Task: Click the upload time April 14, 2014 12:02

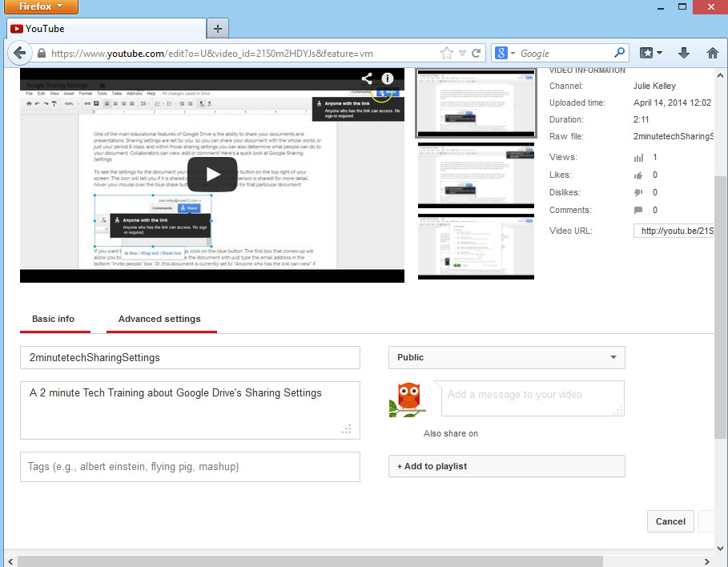Action: pos(672,103)
